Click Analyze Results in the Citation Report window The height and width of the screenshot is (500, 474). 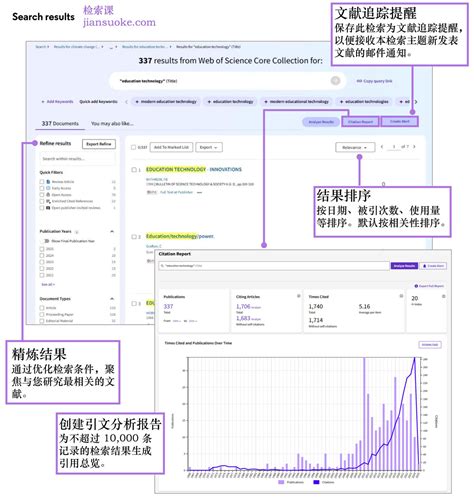click(x=404, y=266)
